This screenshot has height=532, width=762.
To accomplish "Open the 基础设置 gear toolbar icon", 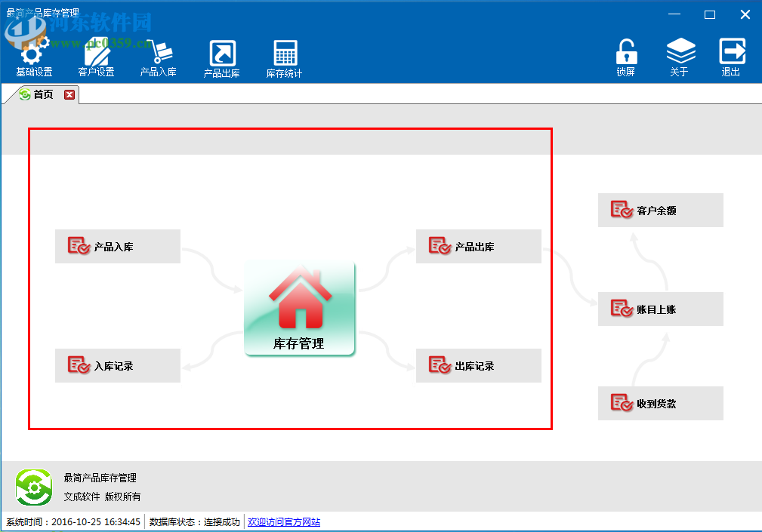I will 33,58.
